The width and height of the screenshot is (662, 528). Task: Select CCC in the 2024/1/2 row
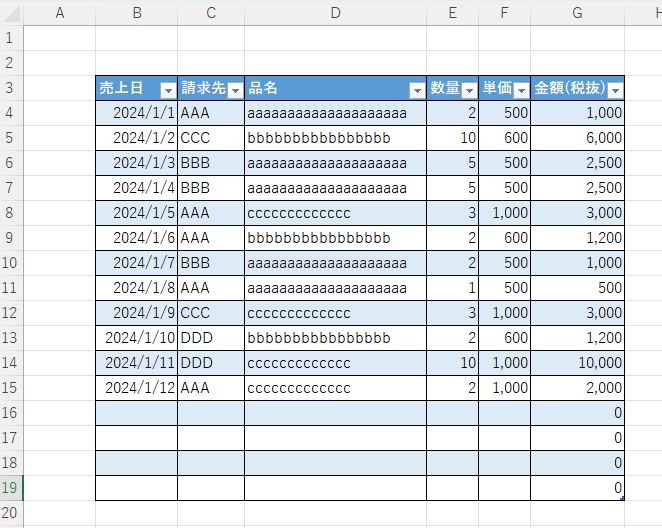(x=211, y=138)
